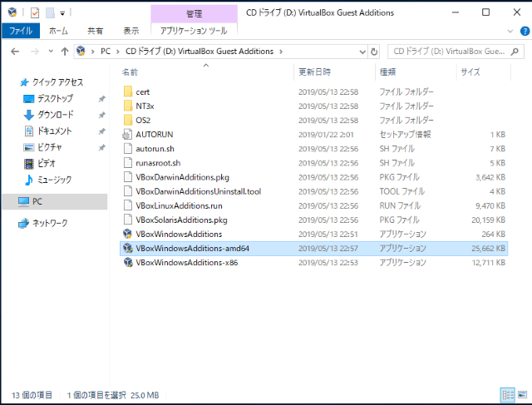Select PC in the navigation pane
The image size is (532, 405).
55,201
